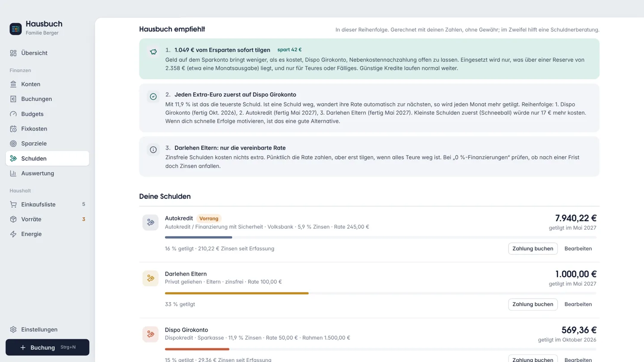The height and width of the screenshot is (362, 644).
Task: Click the Hausbuch logo icon
Action: pyautogui.click(x=16, y=29)
